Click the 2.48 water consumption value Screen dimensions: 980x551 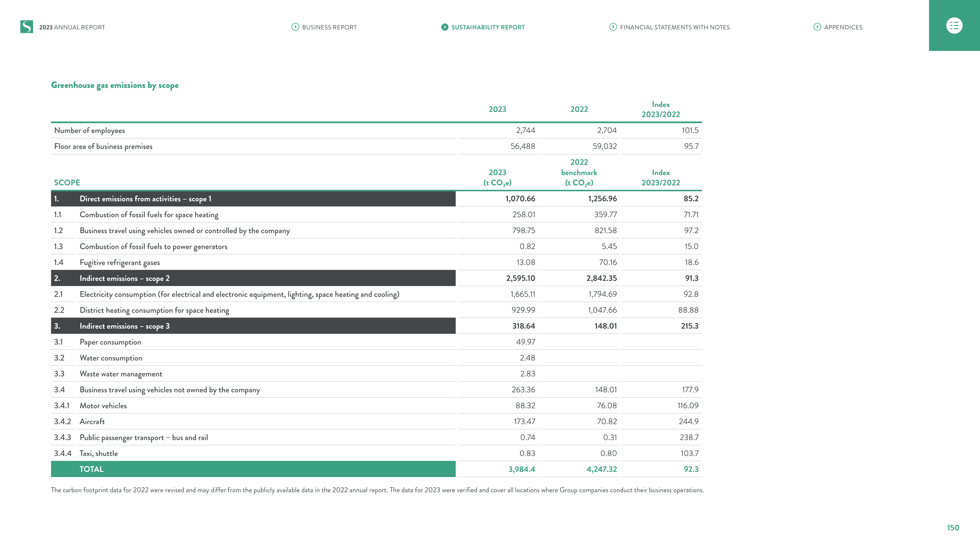527,358
